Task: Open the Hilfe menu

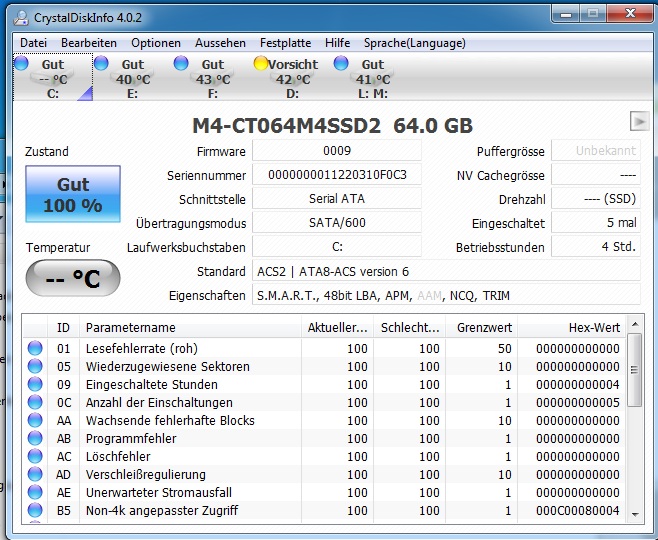Action: (x=337, y=43)
